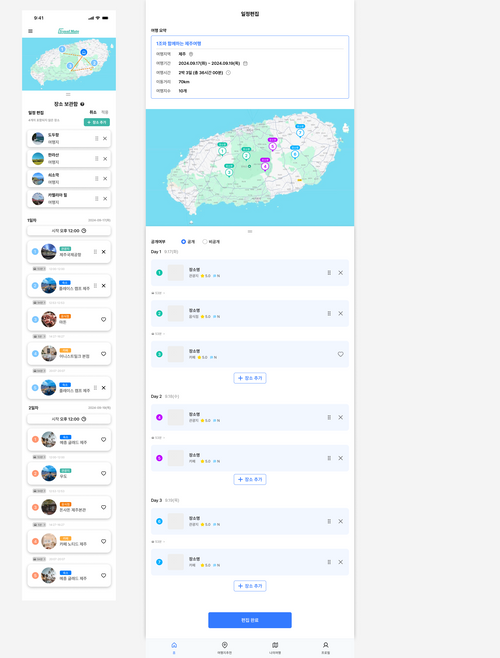Open the profile tab in bottom navigation

tap(325, 648)
